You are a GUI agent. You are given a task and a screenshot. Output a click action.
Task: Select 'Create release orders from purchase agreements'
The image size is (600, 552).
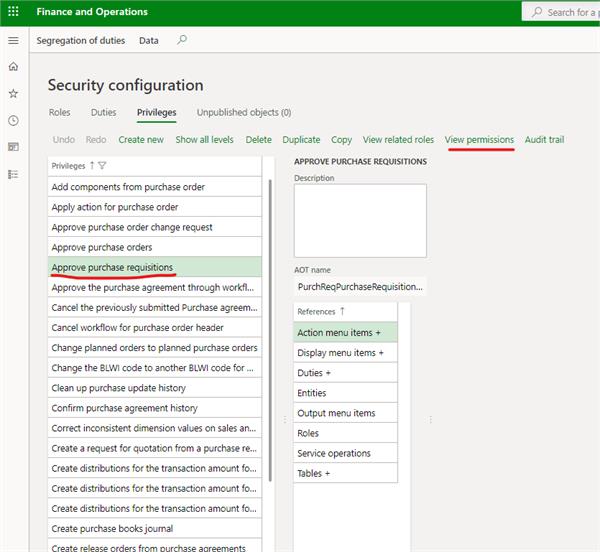tap(155, 546)
